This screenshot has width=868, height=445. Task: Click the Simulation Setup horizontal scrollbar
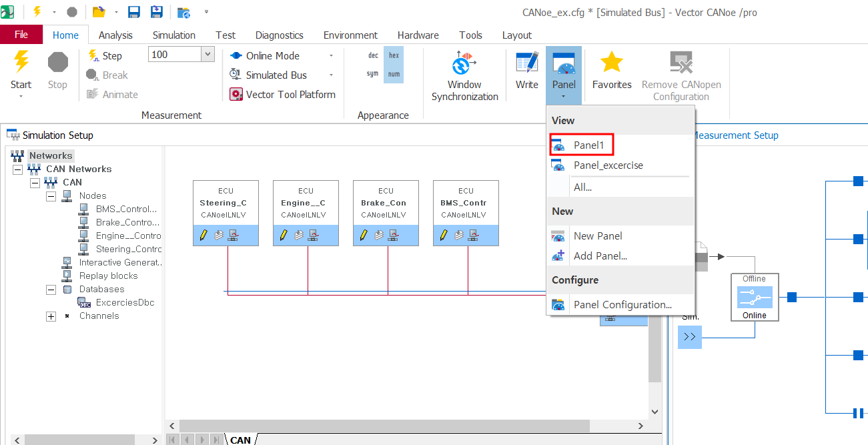pos(384,426)
